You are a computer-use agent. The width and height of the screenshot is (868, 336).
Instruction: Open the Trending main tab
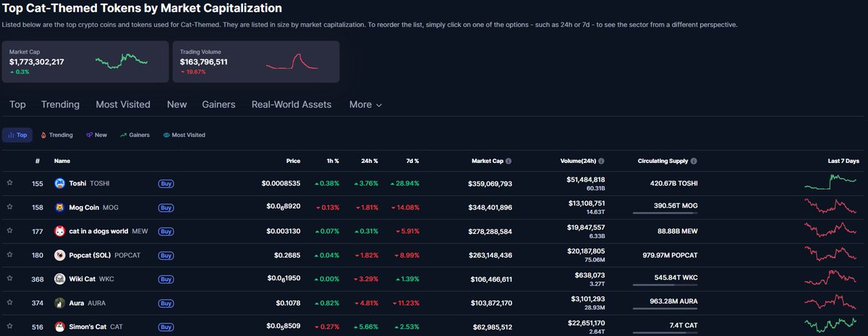pos(60,104)
